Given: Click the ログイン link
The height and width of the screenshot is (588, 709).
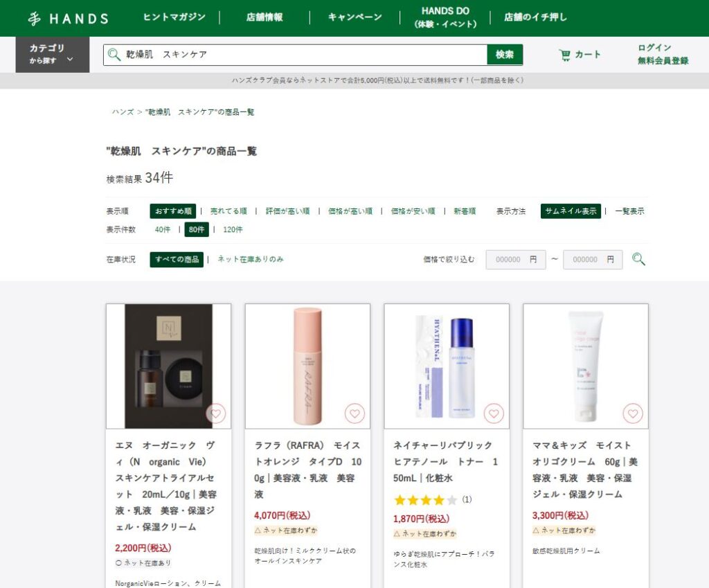Looking at the screenshot, I should point(654,48).
